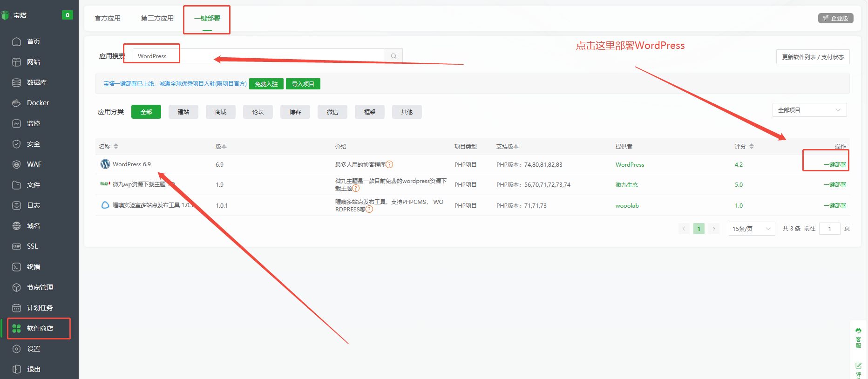This screenshot has height=379, width=868.
Task: Open the 域名 globe icon
Action: click(16, 226)
